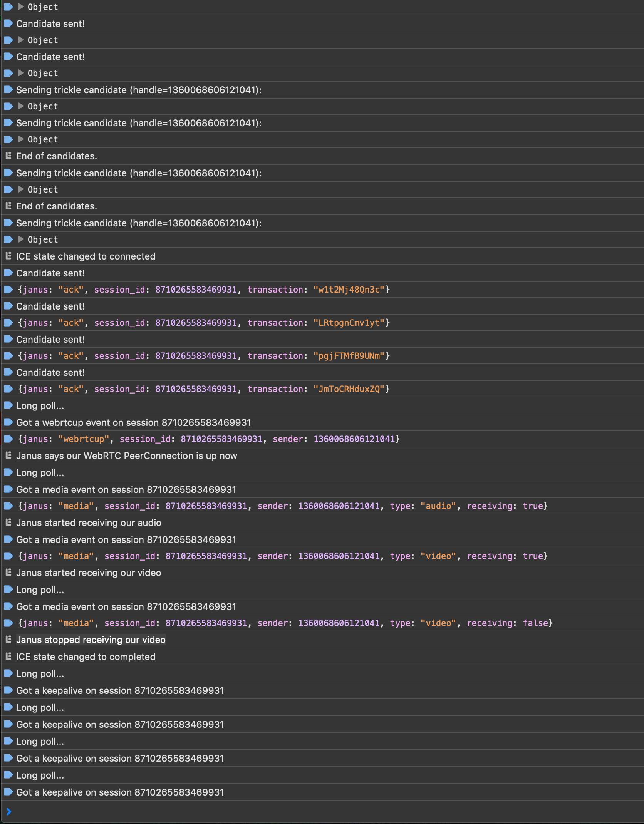Image resolution: width=644 pixels, height=824 pixels.
Task: Click the media object with type "audio"
Action: (x=283, y=506)
